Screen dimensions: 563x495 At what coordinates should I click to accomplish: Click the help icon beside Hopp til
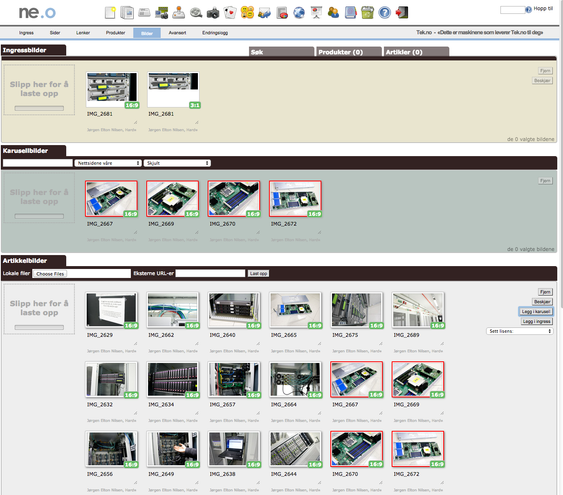(x=529, y=10)
